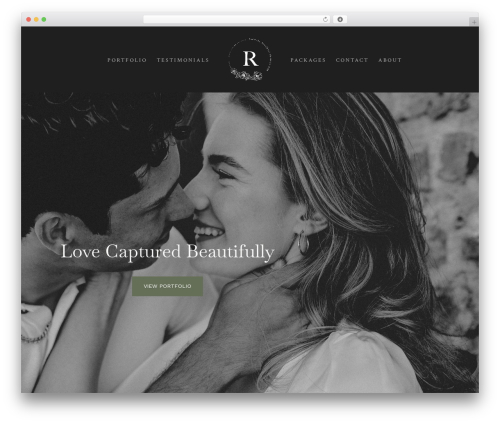
Task: Open the About menu item
Action: [390, 60]
